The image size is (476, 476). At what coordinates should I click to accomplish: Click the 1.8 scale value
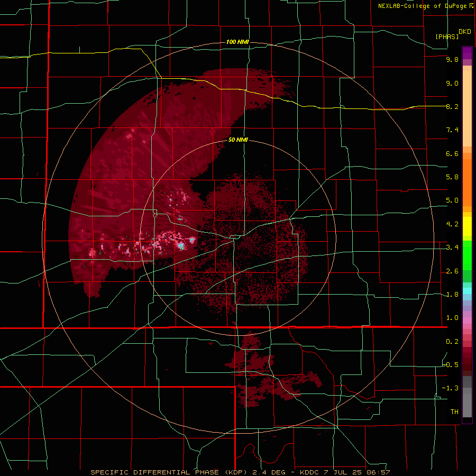point(452,295)
